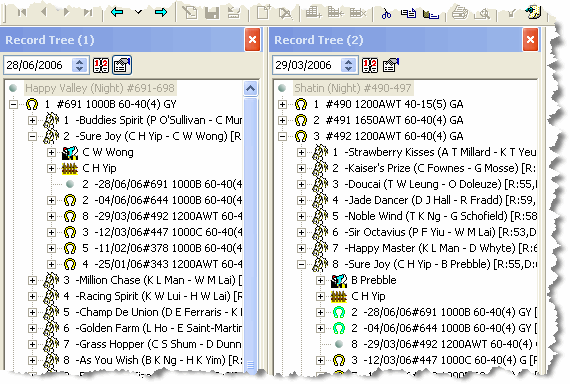Expand the Strawberry Kisses entry
The image size is (570, 384).
pyautogui.click(x=301, y=152)
